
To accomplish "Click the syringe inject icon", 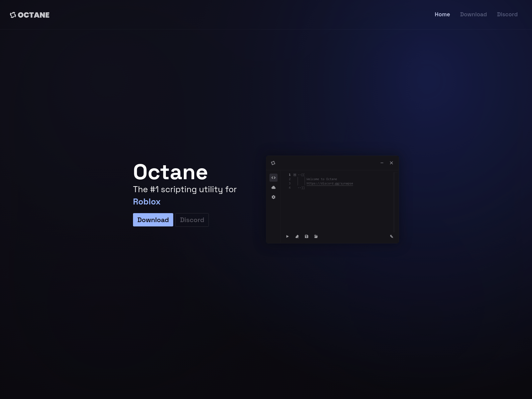I will 391,236.
